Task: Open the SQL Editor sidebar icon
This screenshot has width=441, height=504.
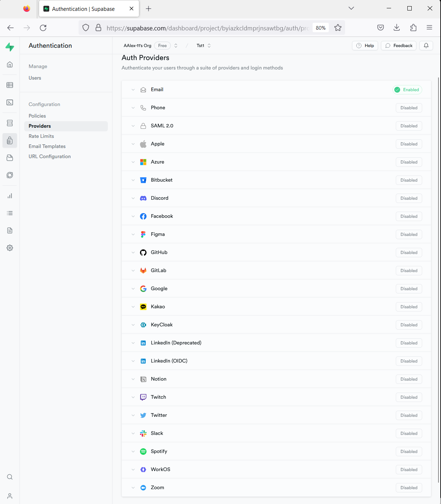Action: pos(10,102)
